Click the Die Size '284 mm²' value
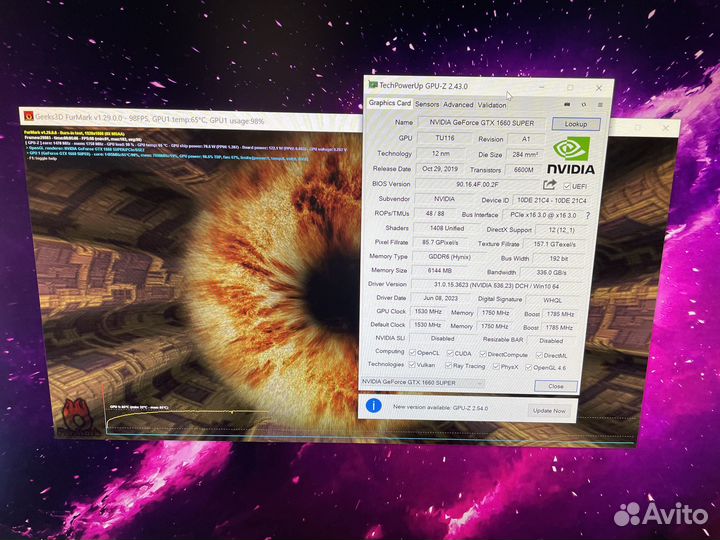The image size is (720, 540). click(x=525, y=155)
